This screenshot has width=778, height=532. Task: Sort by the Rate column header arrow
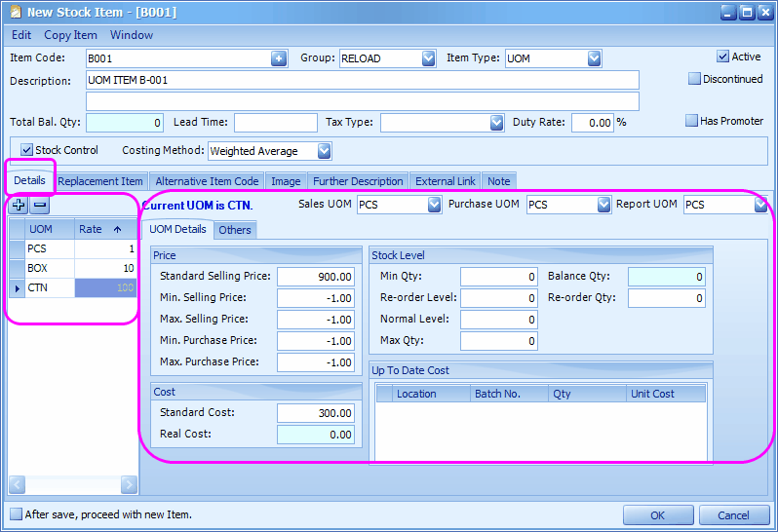118,229
